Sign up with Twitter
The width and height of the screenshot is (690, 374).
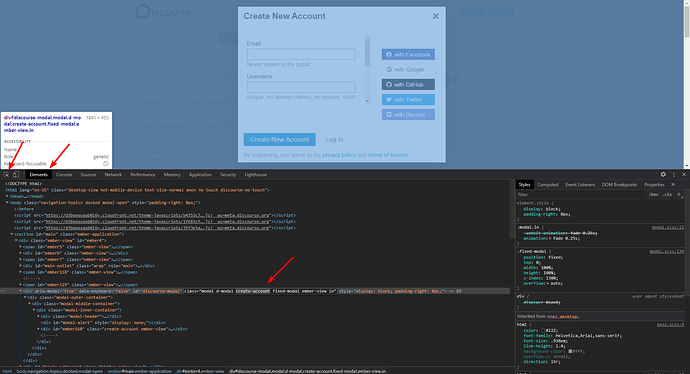[x=408, y=99]
